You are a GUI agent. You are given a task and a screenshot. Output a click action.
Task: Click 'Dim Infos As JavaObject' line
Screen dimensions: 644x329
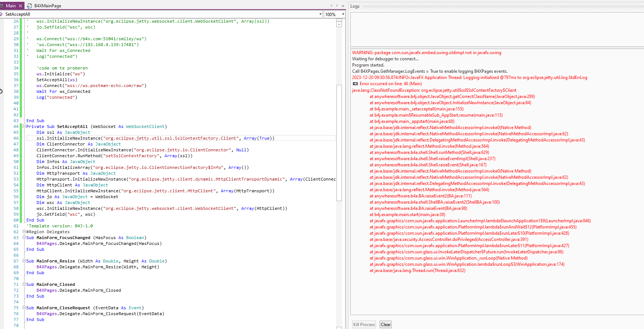click(x=66, y=162)
